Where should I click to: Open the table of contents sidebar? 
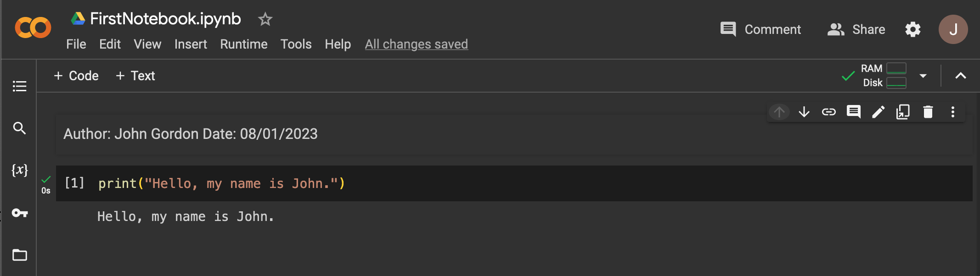click(x=19, y=86)
